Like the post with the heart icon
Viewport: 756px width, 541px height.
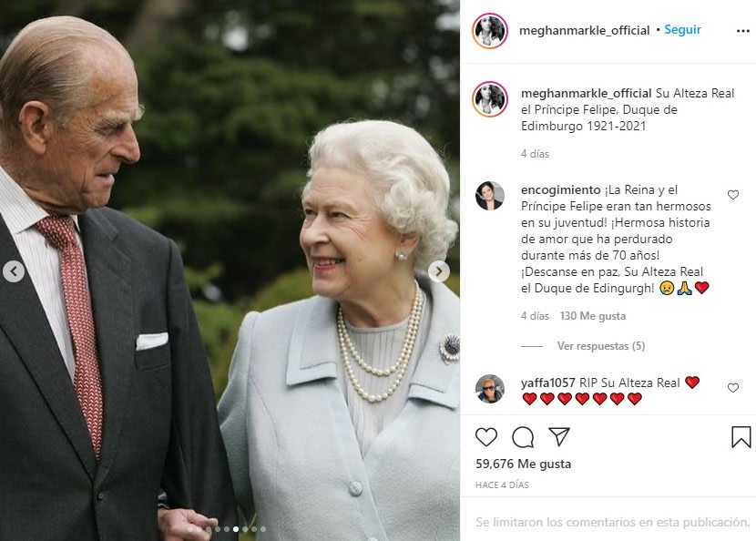click(x=486, y=437)
